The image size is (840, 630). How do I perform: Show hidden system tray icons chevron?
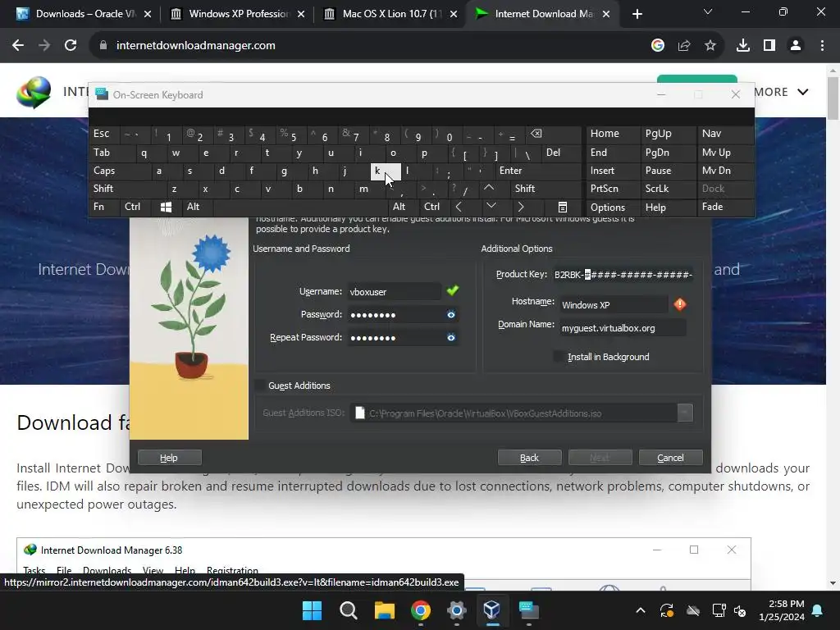pos(641,610)
